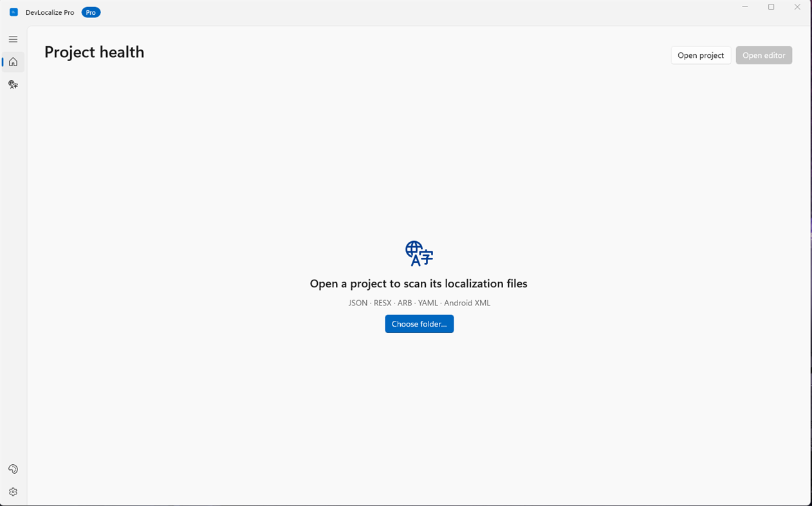This screenshot has width=812, height=506.
Task: Click the Pro badge in title bar
Action: pos(91,12)
